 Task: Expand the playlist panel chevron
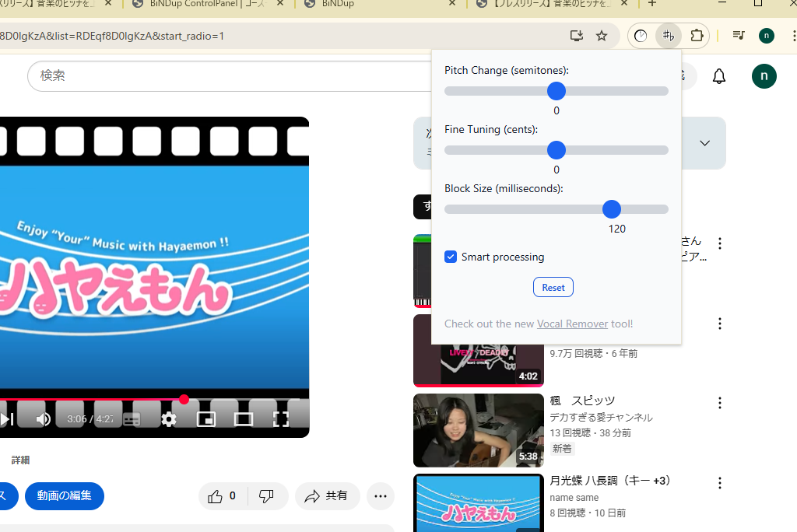pyautogui.click(x=704, y=143)
